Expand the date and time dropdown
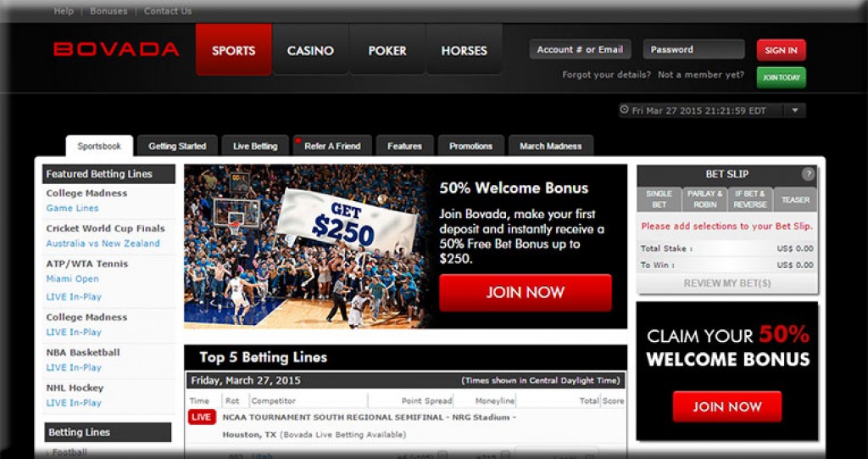Image resolution: width=868 pixels, height=459 pixels. click(x=795, y=110)
